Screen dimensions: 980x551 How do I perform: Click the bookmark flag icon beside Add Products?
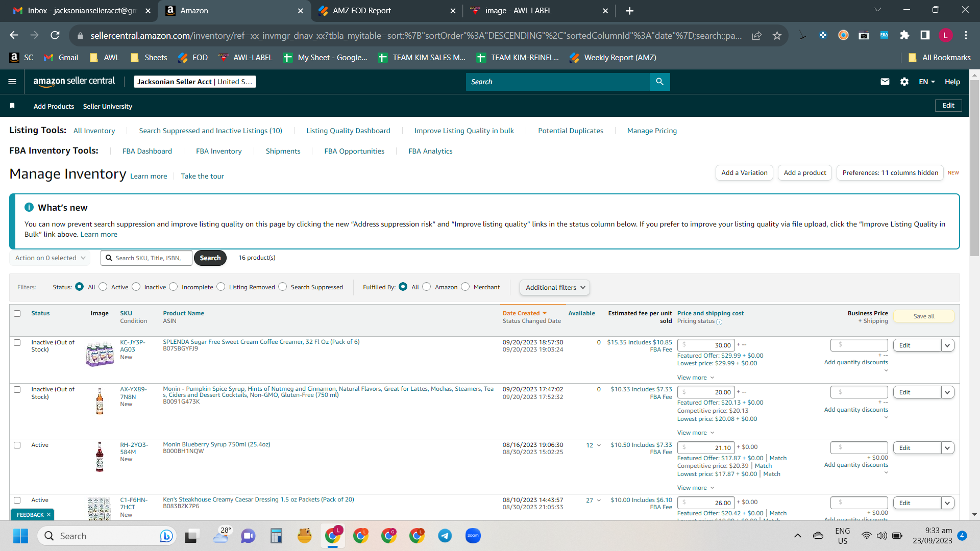[12, 106]
